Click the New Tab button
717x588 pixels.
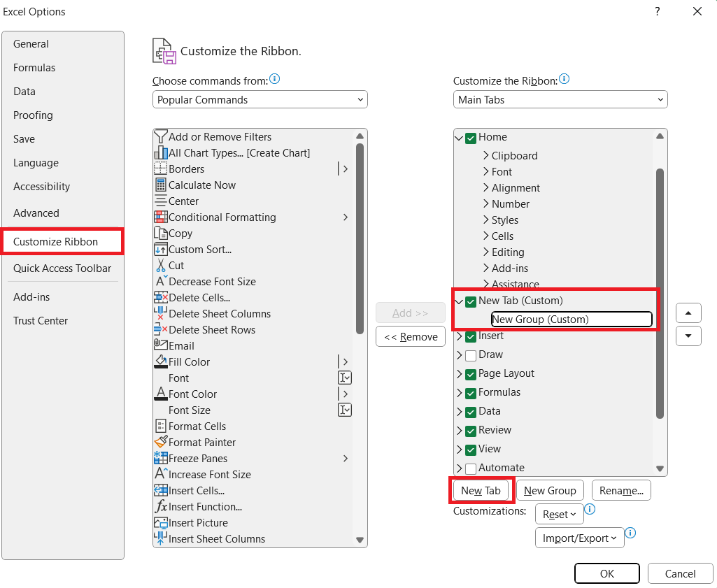click(481, 491)
